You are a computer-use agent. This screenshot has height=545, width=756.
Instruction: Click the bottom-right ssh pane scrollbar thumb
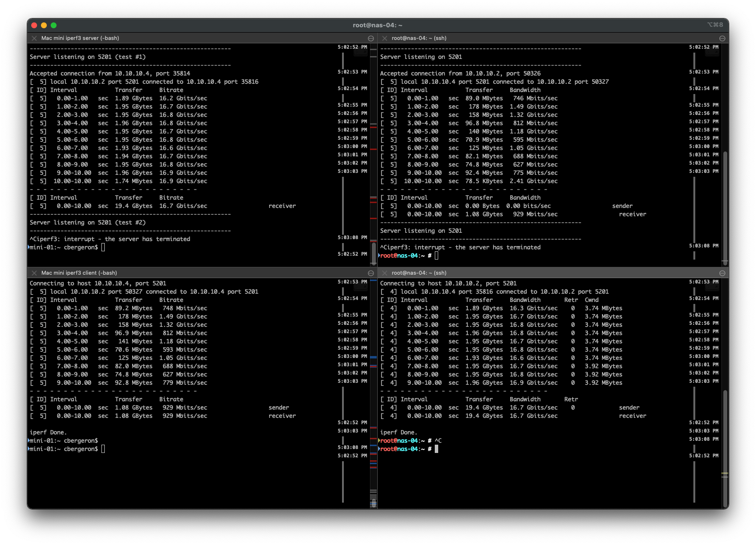[x=725, y=448]
